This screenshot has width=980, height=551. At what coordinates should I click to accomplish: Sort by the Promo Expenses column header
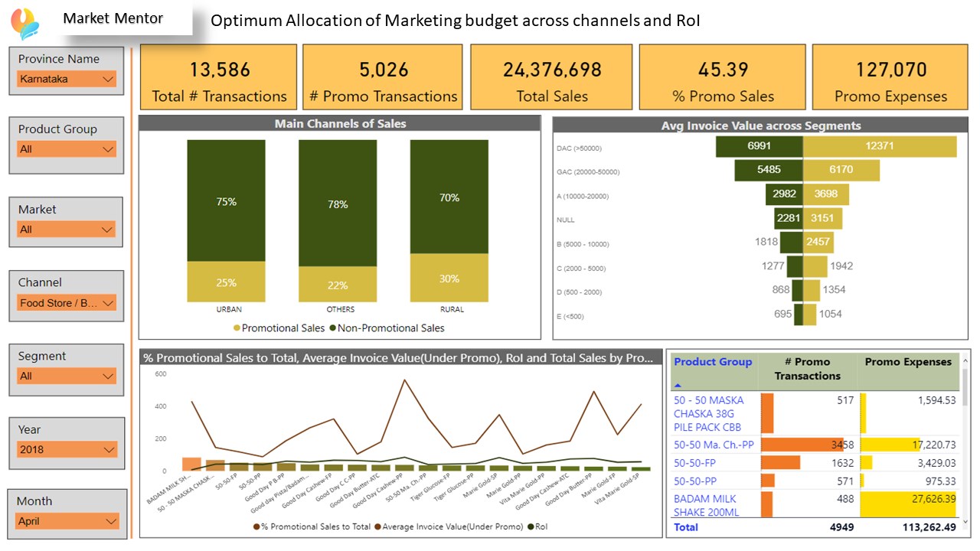[x=908, y=362]
